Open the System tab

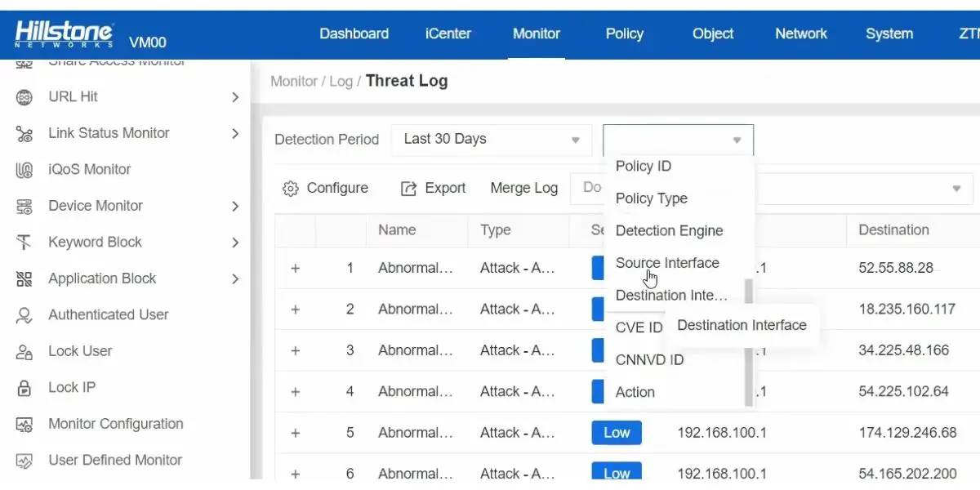(889, 33)
